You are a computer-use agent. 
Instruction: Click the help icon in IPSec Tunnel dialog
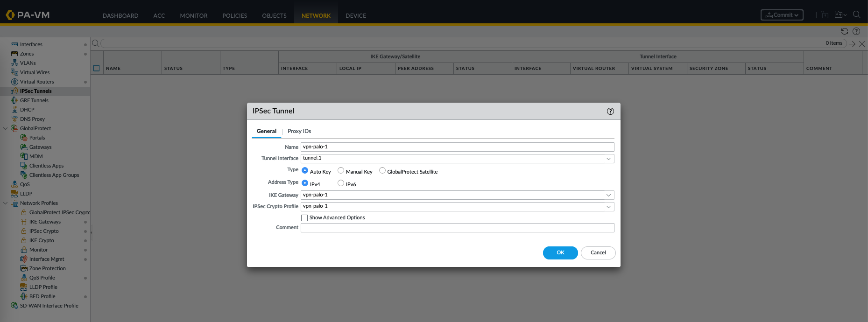click(610, 111)
